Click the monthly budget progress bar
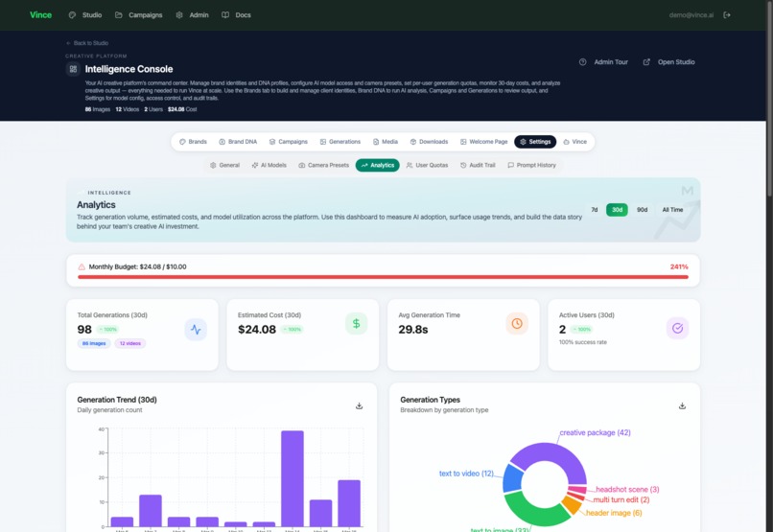Viewport: 773px width, 532px height. tap(383, 277)
